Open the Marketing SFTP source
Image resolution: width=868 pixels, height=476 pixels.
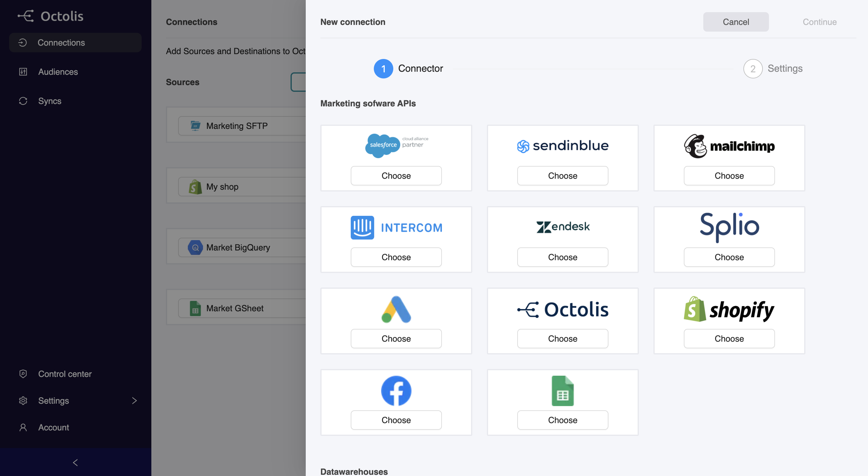pos(242,126)
